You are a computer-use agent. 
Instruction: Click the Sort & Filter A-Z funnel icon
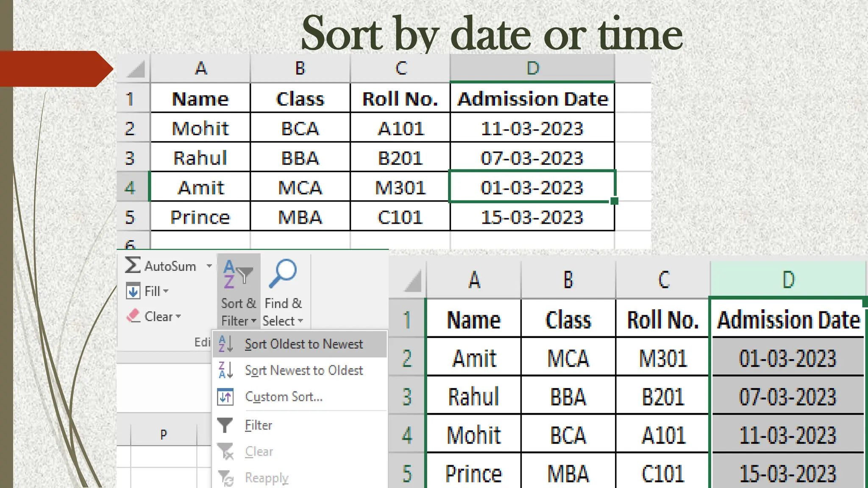pos(238,274)
